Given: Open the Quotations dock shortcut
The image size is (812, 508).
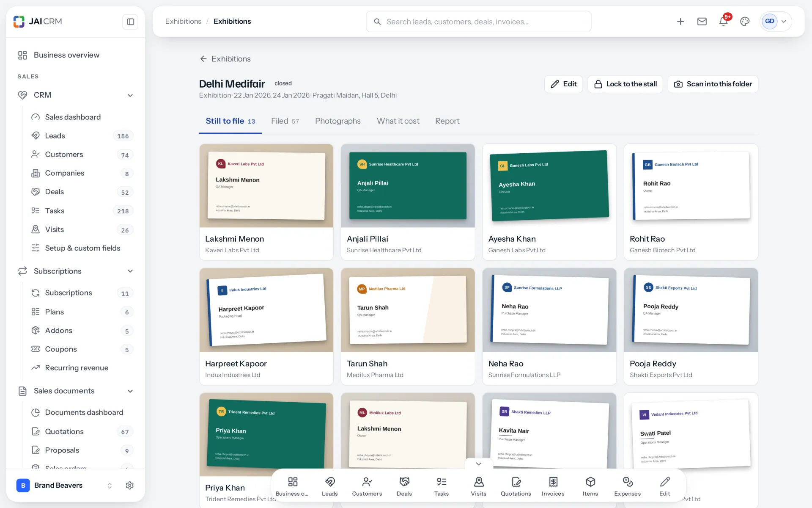Looking at the screenshot, I should click(x=516, y=486).
